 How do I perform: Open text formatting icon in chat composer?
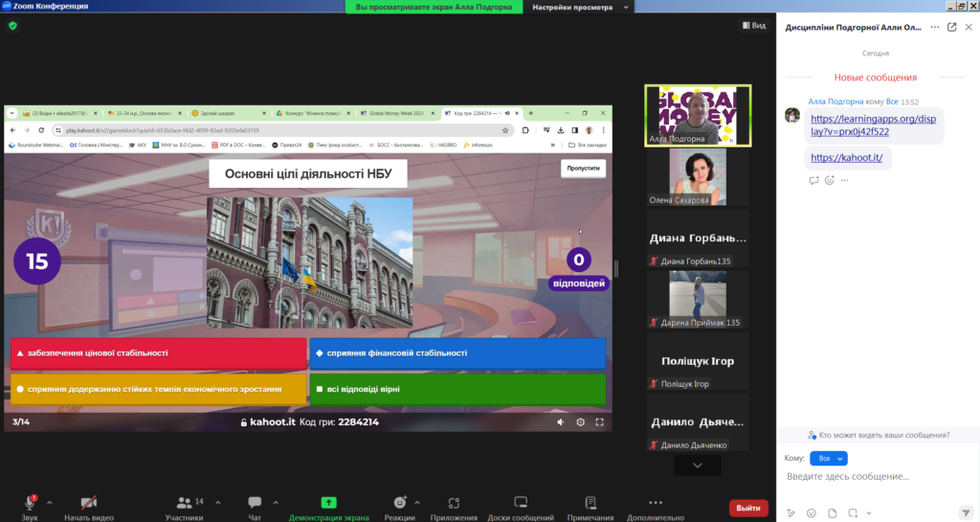[791, 513]
